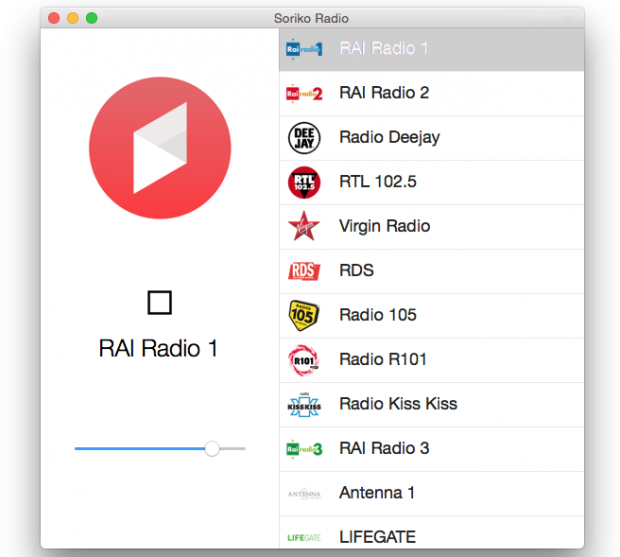Select RAI Radio 1 station name in list
The height and width of the screenshot is (557, 620).
384,48
